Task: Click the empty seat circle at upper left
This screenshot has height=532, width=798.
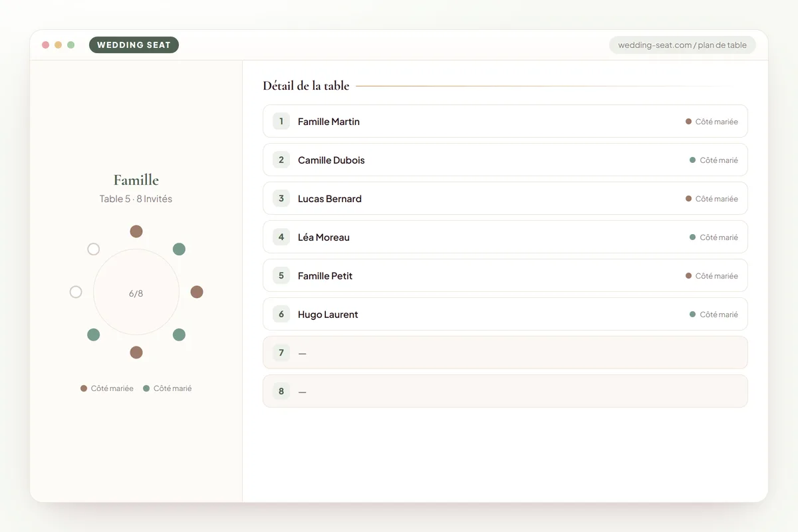Action: click(x=94, y=249)
